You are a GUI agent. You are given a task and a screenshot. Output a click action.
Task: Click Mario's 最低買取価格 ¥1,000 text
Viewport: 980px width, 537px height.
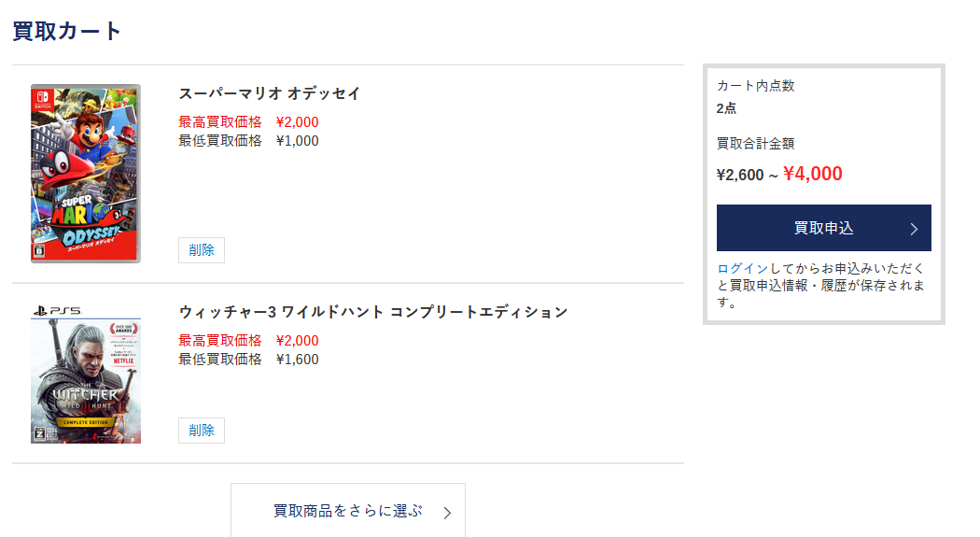pyautogui.click(x=248, y=141)
